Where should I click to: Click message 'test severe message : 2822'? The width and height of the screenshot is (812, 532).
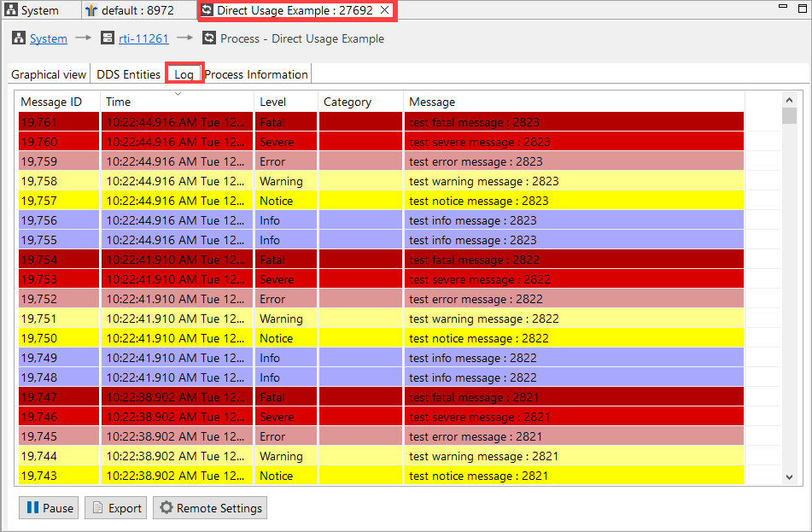(x=480, y=280)
